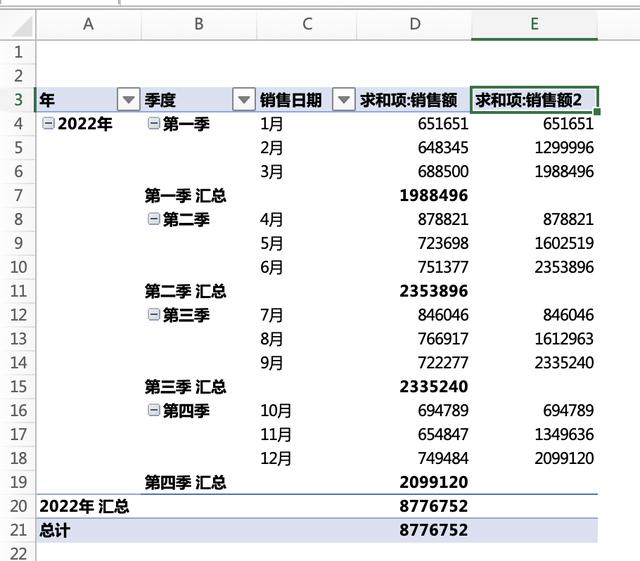The image size is (640, 561).
Task: Collapse the 第三季 quarter group
Action: click(x=154, y=315)
